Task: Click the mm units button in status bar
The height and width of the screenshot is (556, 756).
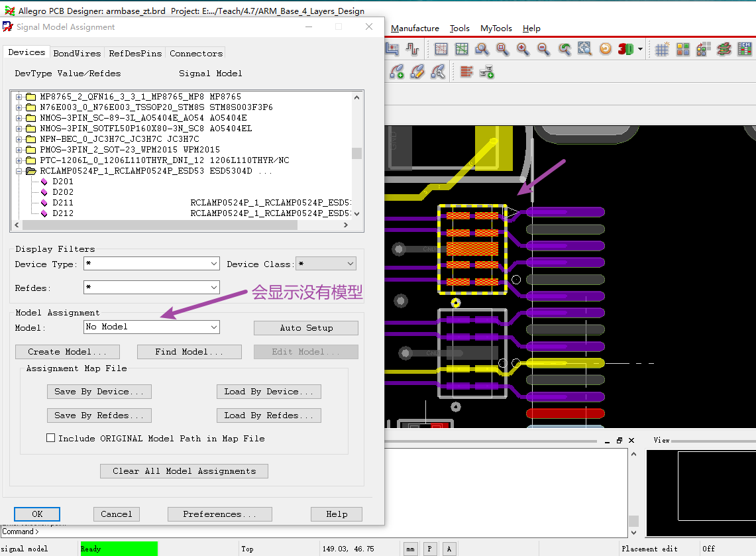Action: click(x=410, y=549)
